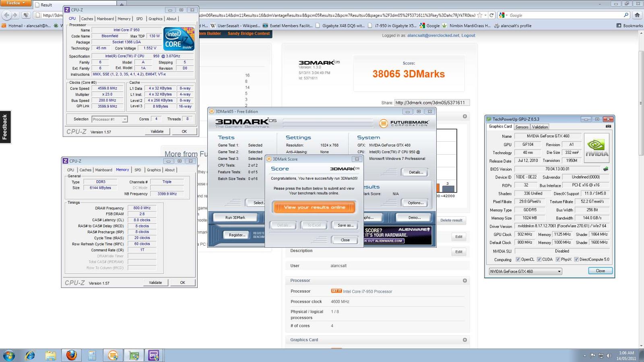The height and width of the screenshot is (362, 644).
Task: Open the Hotmail bookmark in the bookmarks bar
Action: [x=26, y=26]
